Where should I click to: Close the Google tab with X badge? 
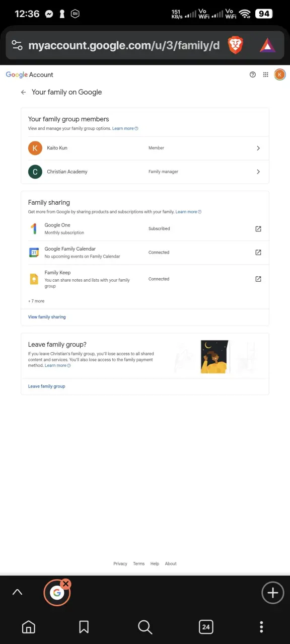(65, 584)
